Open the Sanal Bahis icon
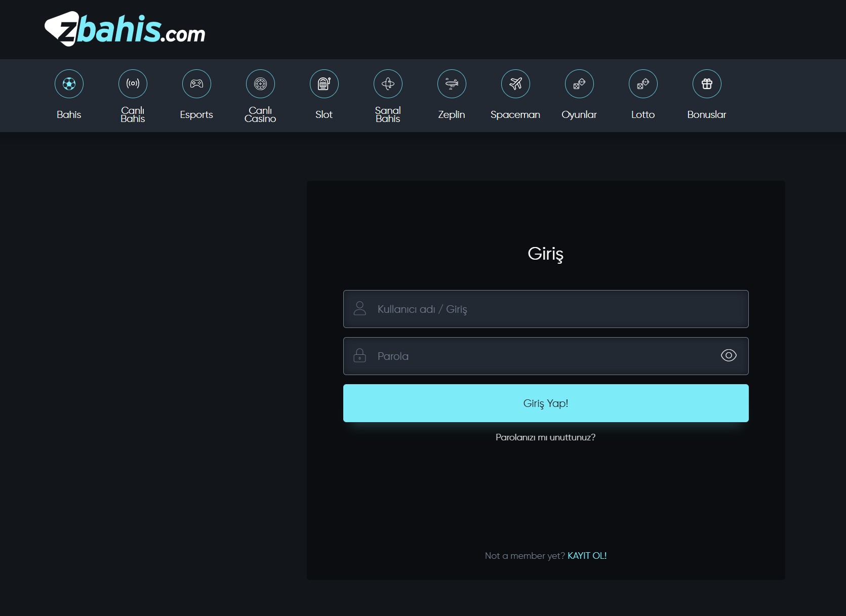Image resolution: width=846 pixels, height=616 pixels. [388, 84]
